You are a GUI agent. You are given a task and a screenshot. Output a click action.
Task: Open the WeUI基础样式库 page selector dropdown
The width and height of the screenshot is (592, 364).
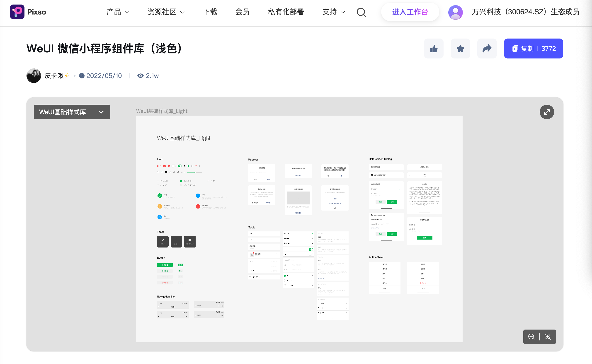(72, 112)
